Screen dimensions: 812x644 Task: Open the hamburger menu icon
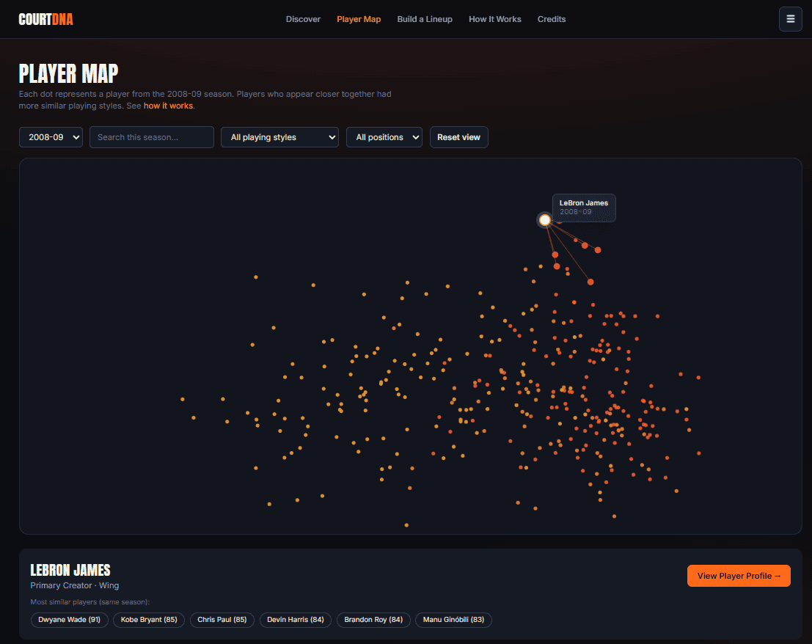pos(790,19)
